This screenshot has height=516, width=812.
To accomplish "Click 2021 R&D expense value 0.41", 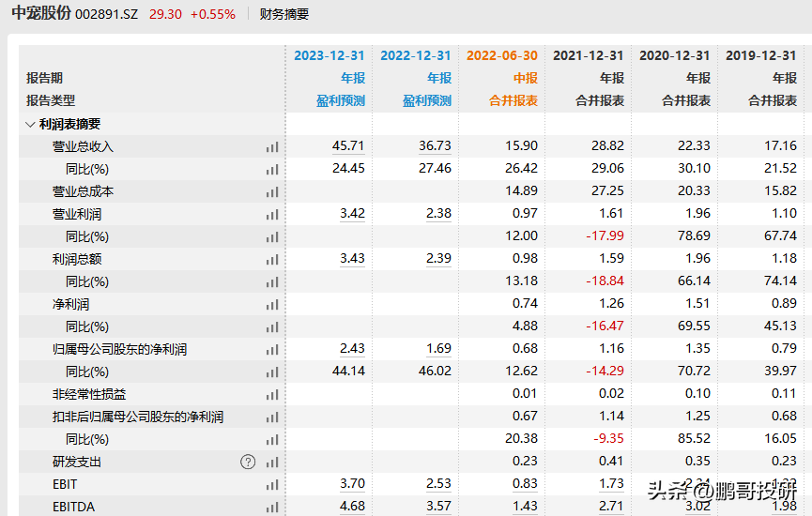I will 612,461.
